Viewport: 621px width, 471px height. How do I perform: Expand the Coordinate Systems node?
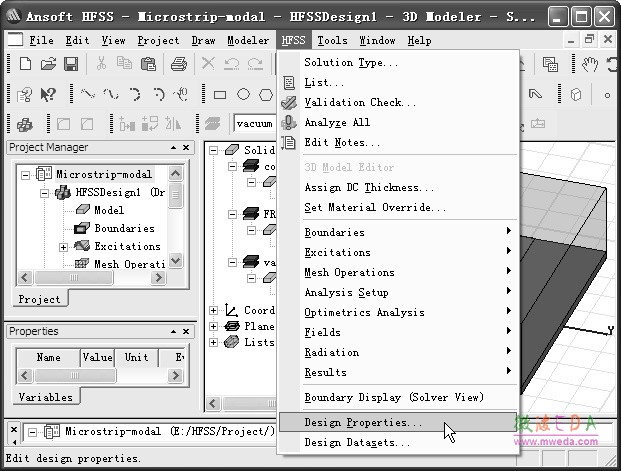(213, 310)
